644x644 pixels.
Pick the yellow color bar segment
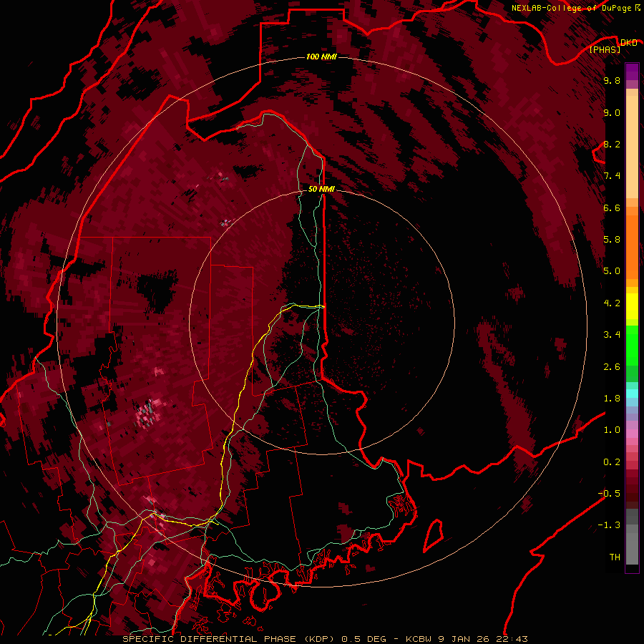click(x=632, y=306)
